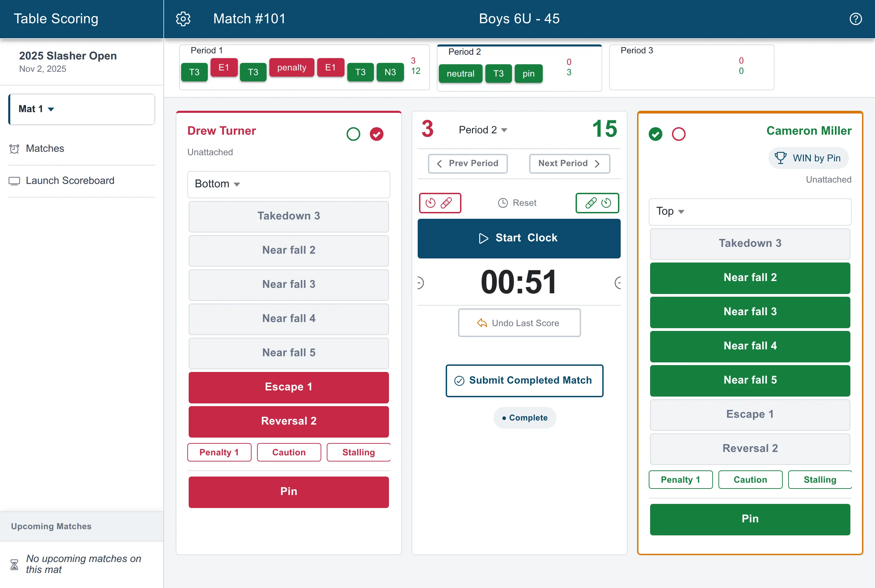Open Cameron Miller's Top position dropdown

point(750,212)
